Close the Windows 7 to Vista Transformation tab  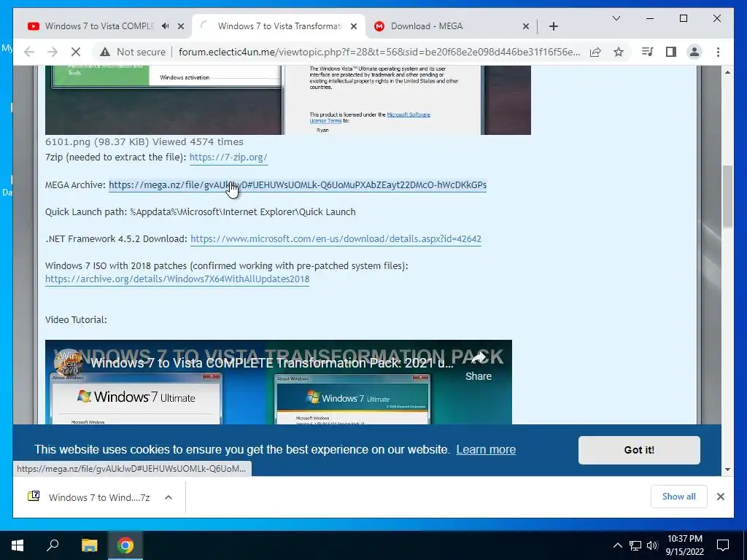pyautogui.click(x=354, y=26)
